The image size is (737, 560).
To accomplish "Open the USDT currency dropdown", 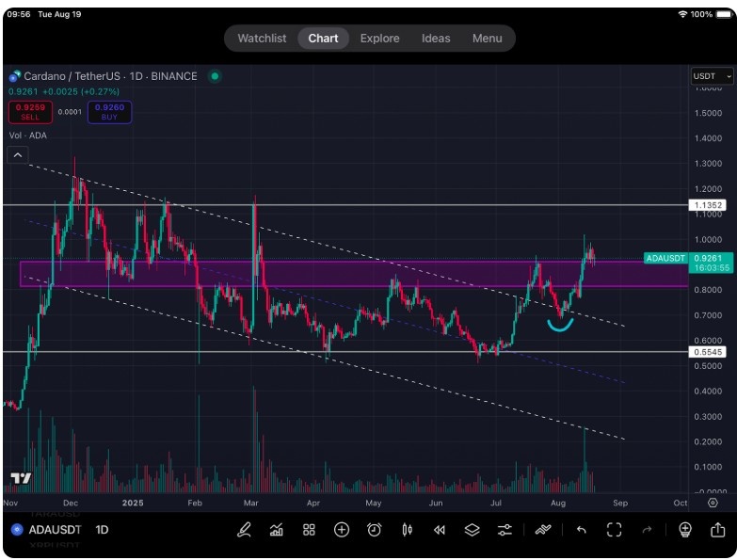I will (713, 76).
